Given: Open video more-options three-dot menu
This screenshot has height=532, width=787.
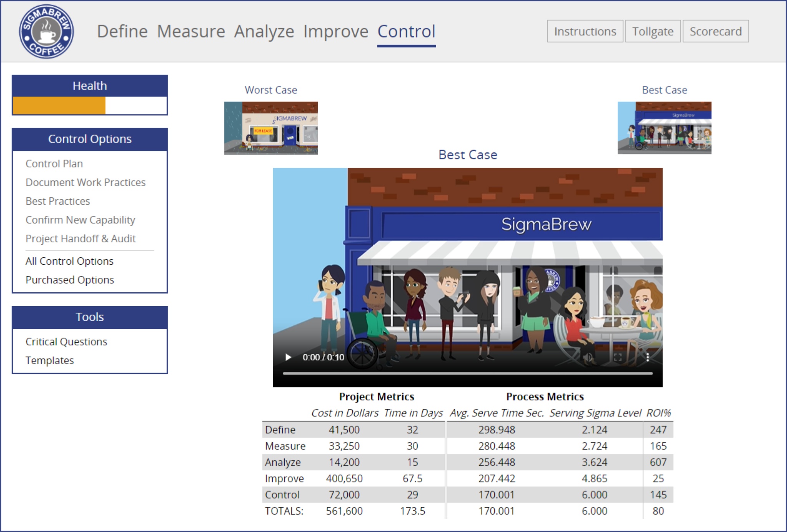Looking at the screenshot, I should (x=648, y=357).
